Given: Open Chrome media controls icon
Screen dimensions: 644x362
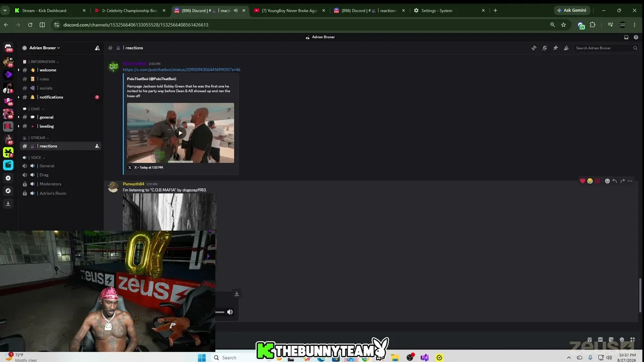Looking at the screenshot, I should pyautogui.click(x=610, y=25).
